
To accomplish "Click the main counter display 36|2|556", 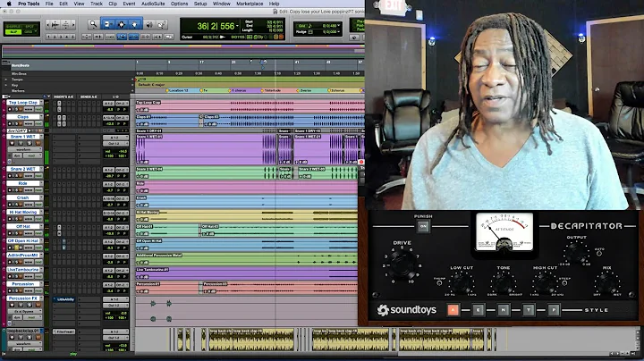I will pyautogui.click(x=216, y=26).
